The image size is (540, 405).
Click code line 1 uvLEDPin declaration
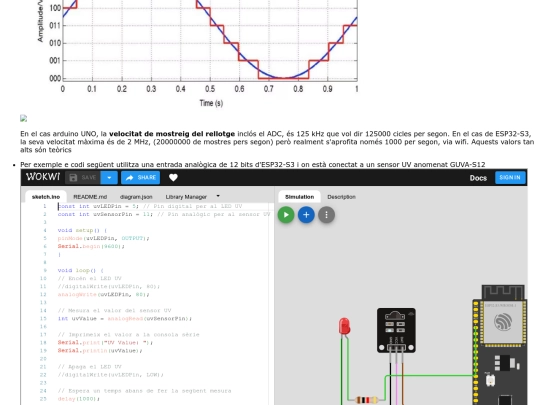tap(150, 206)
